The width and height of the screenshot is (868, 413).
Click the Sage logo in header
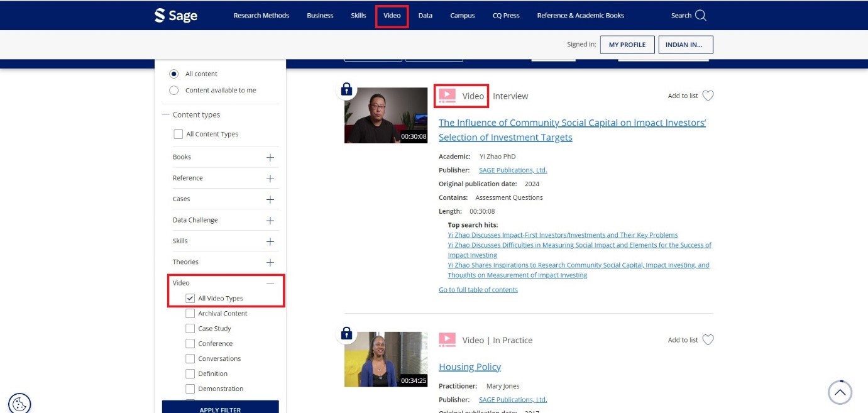(x=176, y=16)
